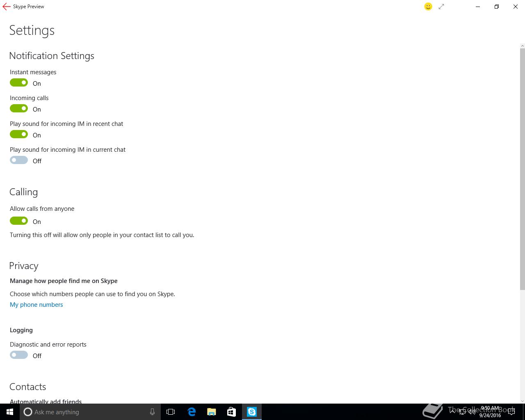The height and width of the screenshot is (420, 525).
Task: Click 'Choose which numbers people can use' text
Action: 92,294
